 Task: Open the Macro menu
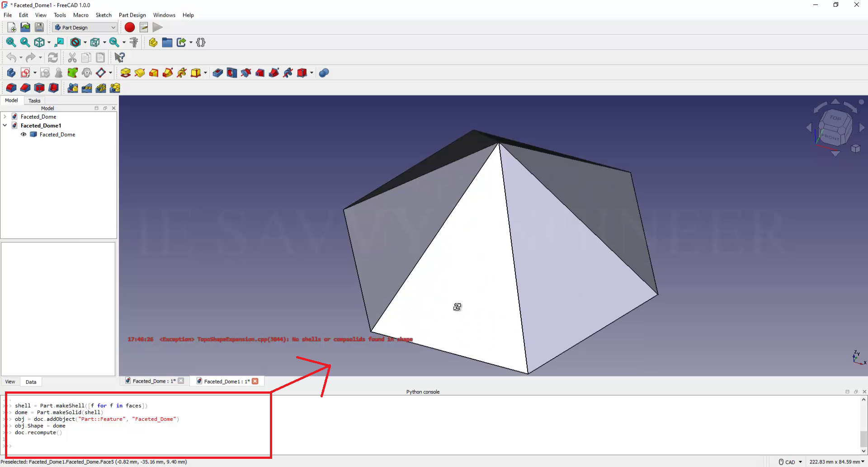80,15
